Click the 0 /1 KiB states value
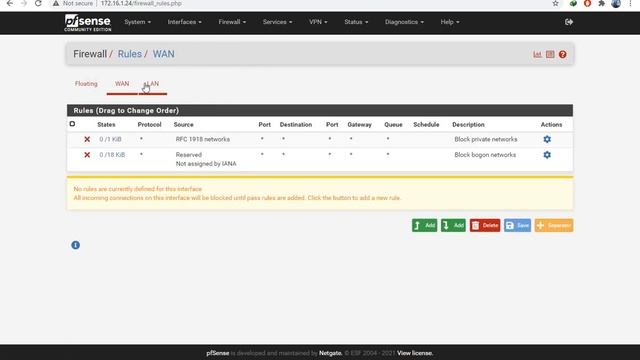The image size is (640, 360). (110, 139)
